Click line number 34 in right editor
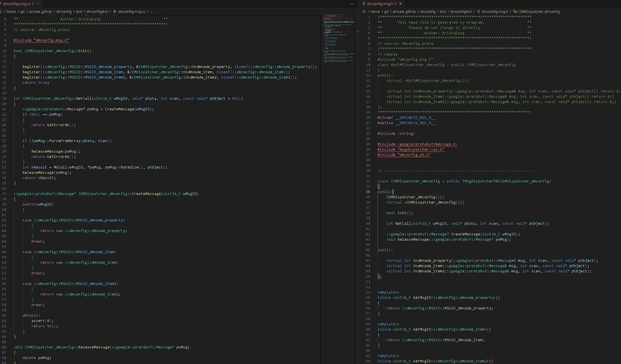This screenshot has height=364, width=621. coord(368,192)
